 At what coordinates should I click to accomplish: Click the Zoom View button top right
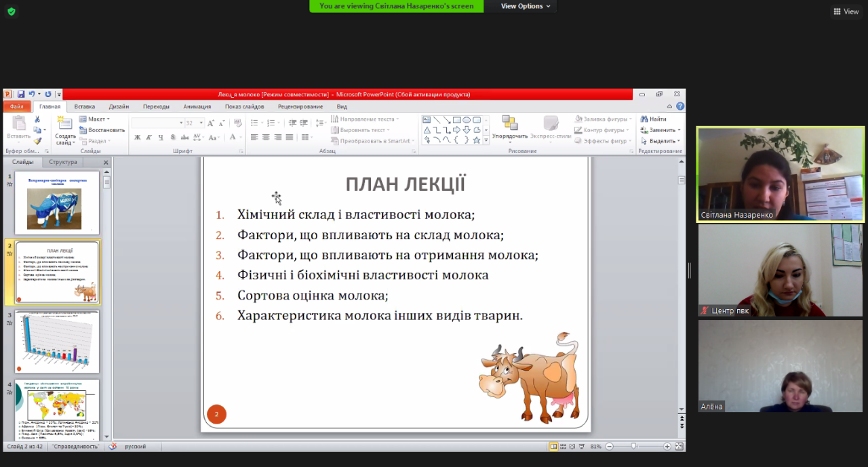[846, 12]
